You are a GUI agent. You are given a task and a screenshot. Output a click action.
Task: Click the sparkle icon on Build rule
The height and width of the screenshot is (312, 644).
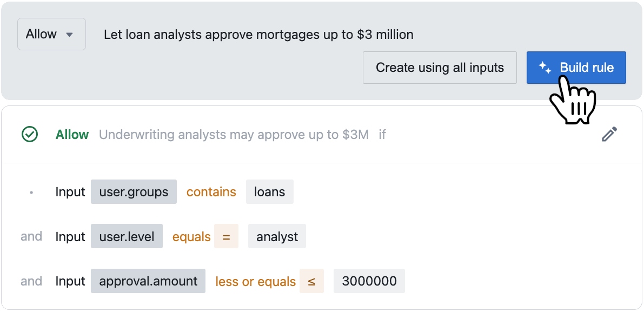(x=545, y=68)
